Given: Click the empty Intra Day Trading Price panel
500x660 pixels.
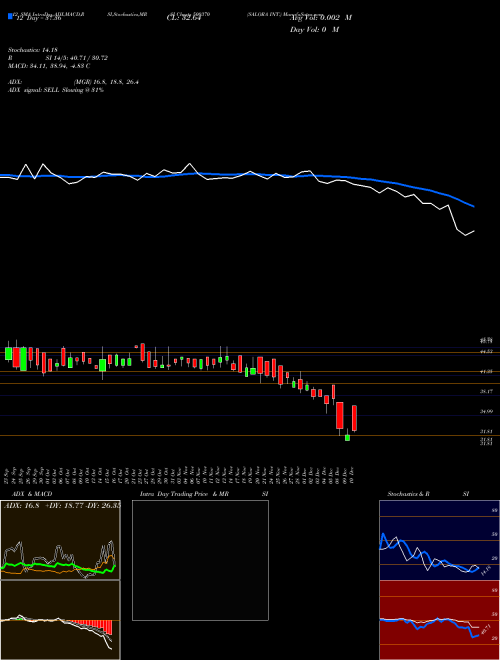Looking at the screenshot, I should pyautogui.click(x=200, y=560).
